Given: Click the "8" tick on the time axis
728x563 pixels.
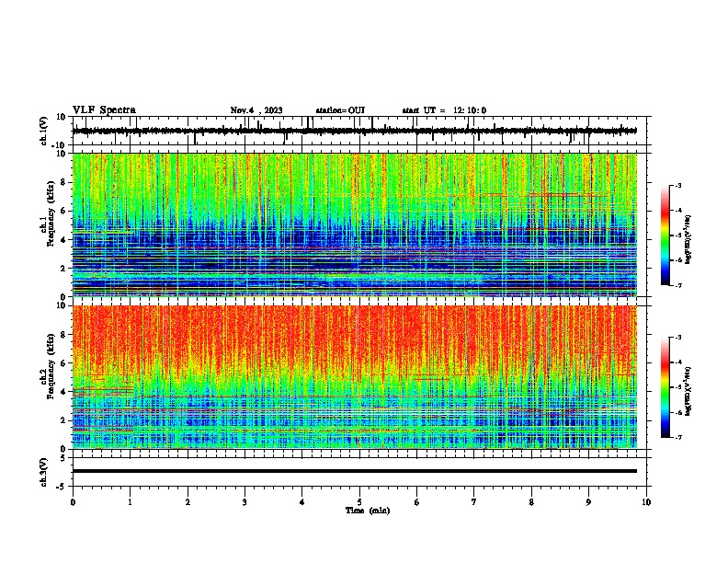Looking at the screenshot, I should (x=531, y=502).
